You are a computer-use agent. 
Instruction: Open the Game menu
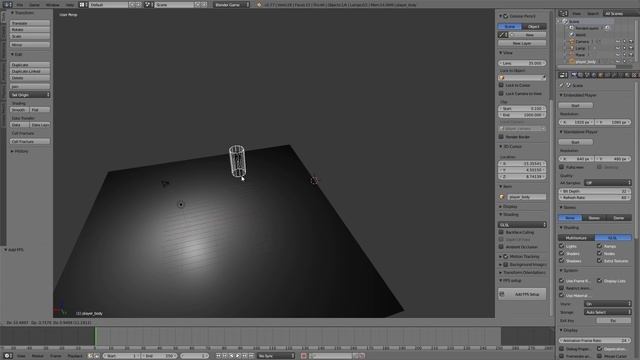pos(34,5)
